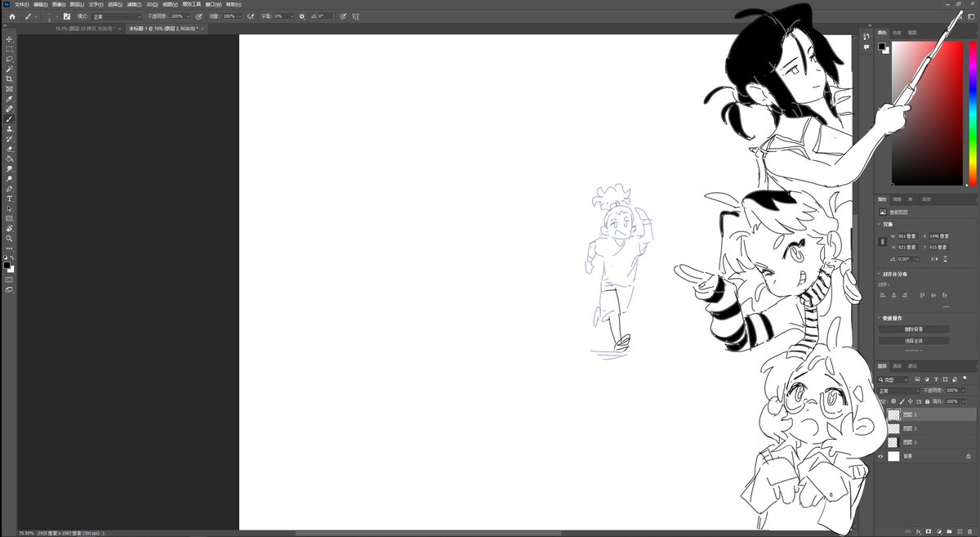Screen dimensions: 980x537
Task: Select the Horizontal Type tool
Action: point(10,199)
